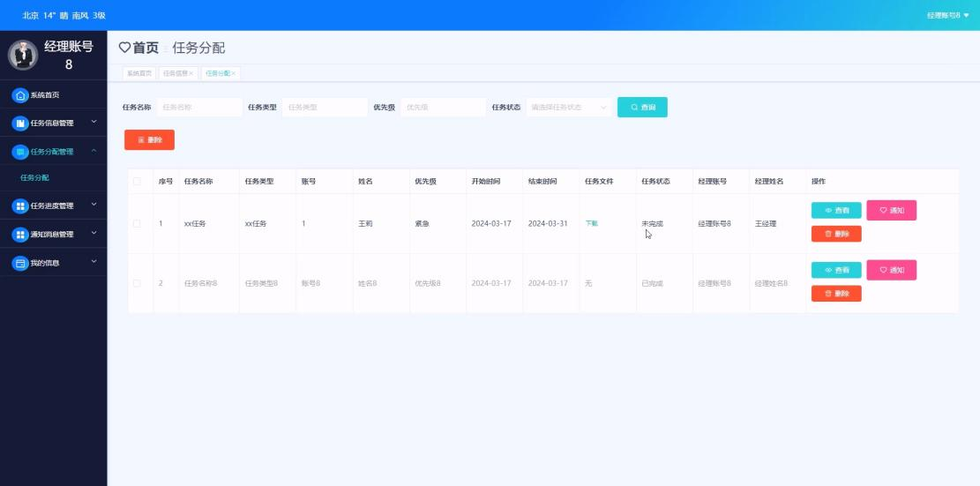Click the 通知消息管理 grid icon
This screenshot has width=980, height=486.
tap(20, 235)
